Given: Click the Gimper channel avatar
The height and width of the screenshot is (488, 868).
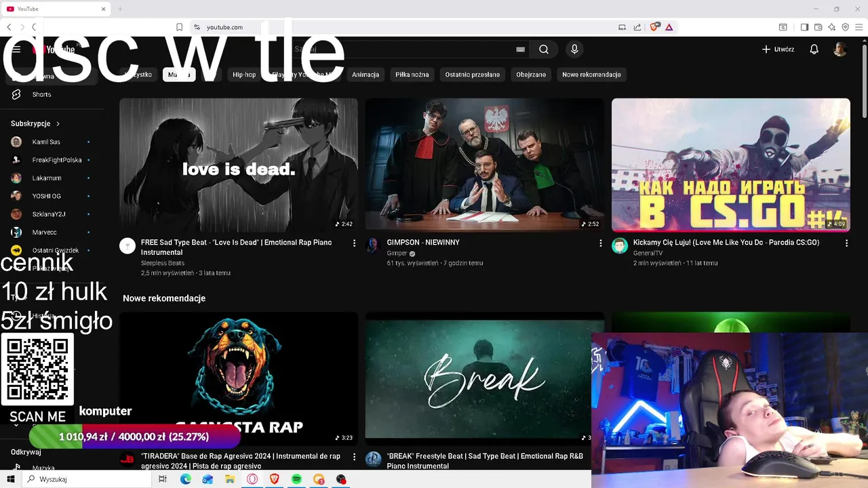Looking at the screenshot, I should click(373, 245).
